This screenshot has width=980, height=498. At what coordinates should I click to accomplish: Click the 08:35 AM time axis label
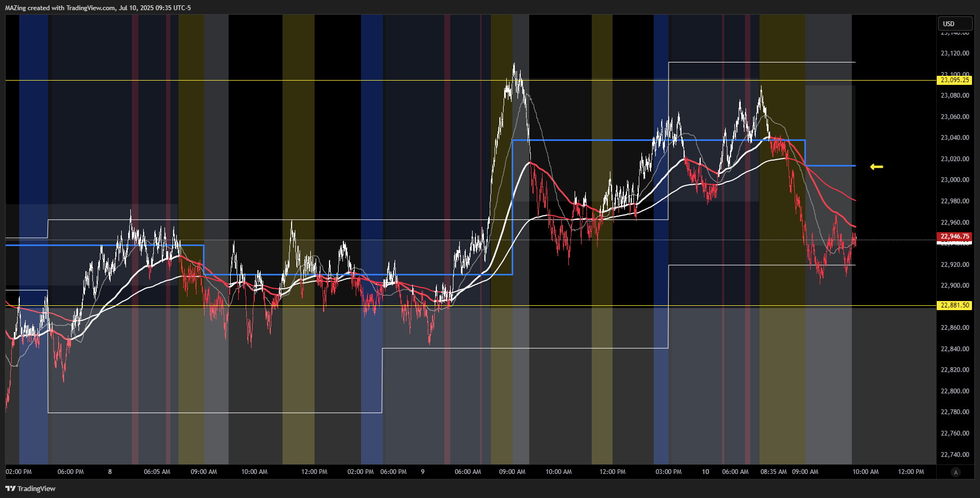pos(773,472)
